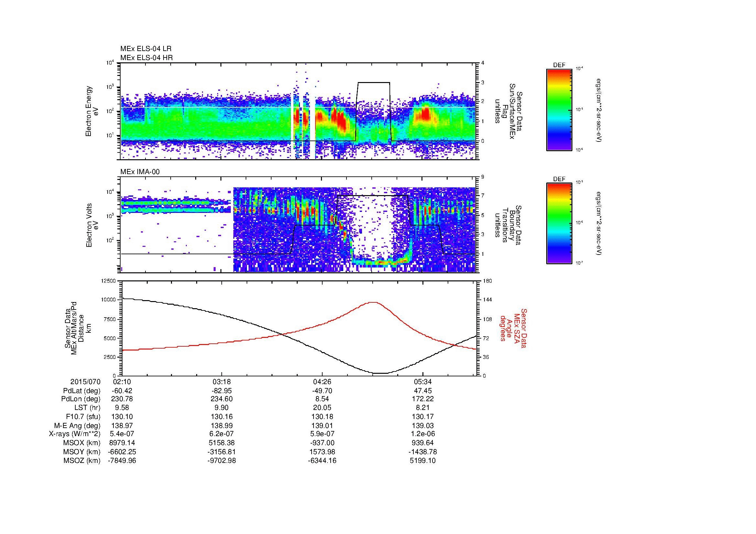Click the X-rays value 1.2e-06

tap(422, 434)
